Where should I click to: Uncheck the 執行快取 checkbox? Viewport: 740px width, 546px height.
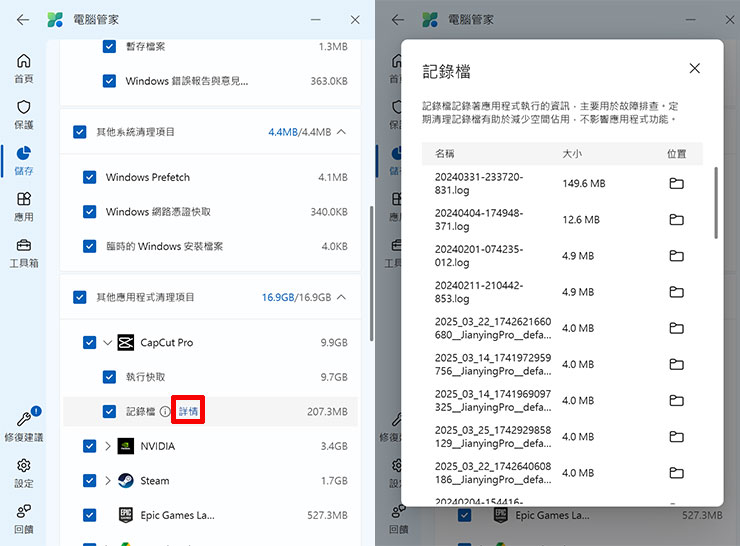pyautogui.click(x=109, y=377)
